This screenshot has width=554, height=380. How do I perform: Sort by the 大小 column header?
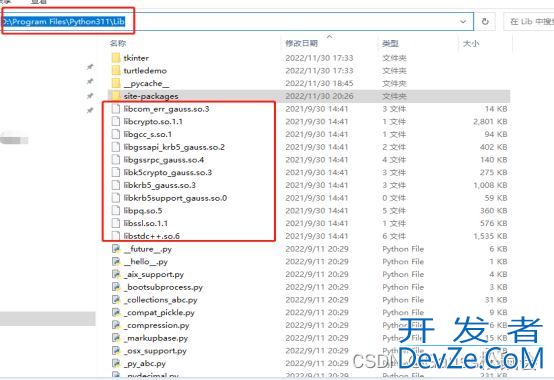pyautogui.click(x=471, y=43)
